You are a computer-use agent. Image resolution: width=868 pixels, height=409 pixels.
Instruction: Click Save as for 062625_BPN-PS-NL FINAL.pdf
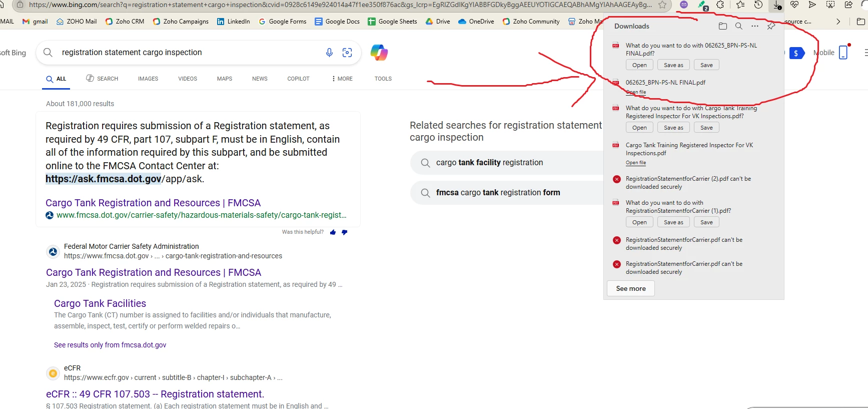pyautogui.click(x=673, y=65)
